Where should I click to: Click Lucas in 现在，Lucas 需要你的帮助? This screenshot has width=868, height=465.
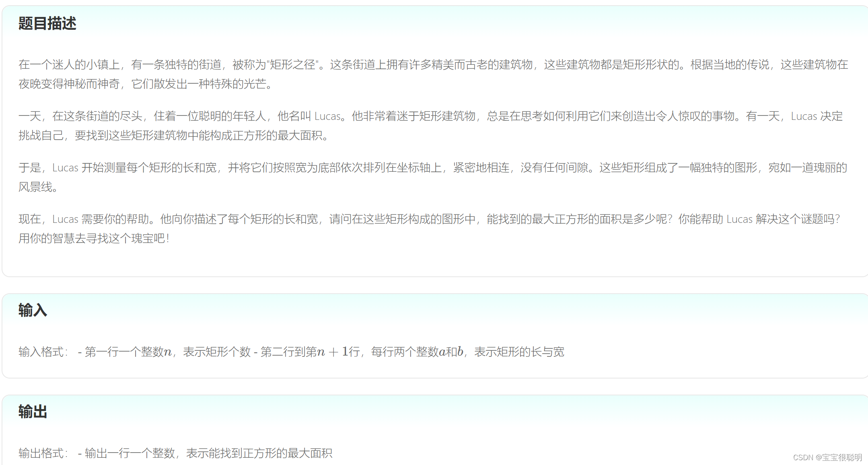65,219
